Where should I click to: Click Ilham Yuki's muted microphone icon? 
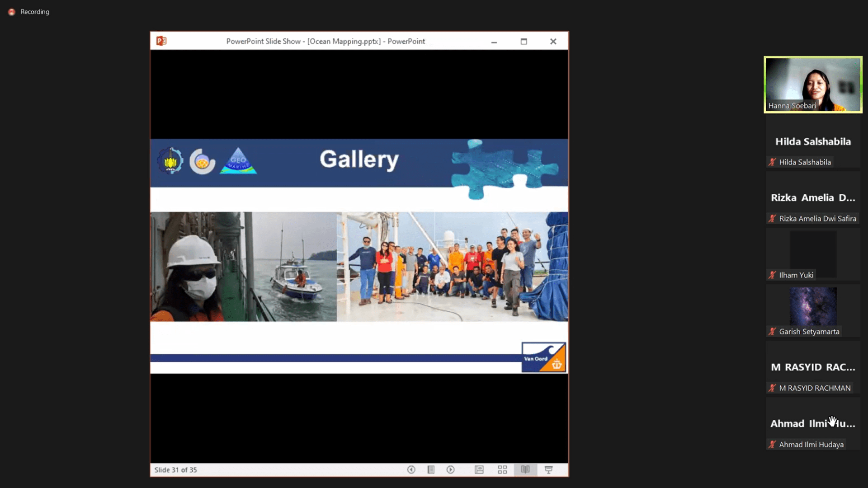(772, 275)
